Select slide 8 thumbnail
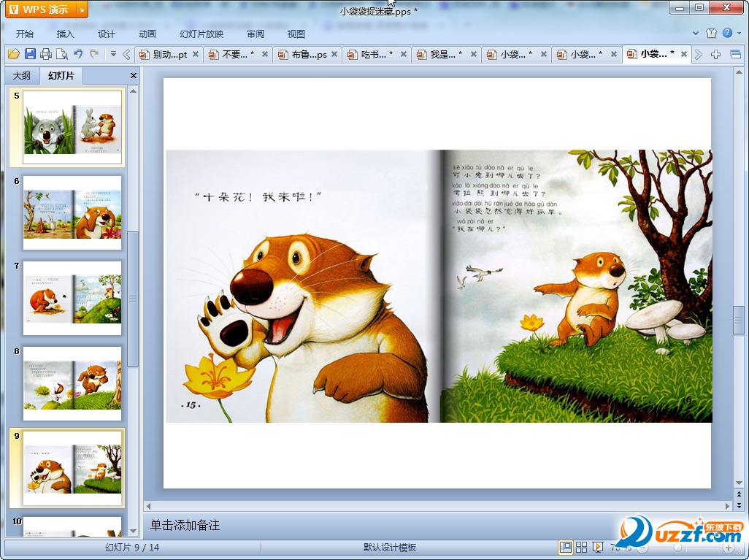This screenshot has width=749, height=560. click(72, 383)
